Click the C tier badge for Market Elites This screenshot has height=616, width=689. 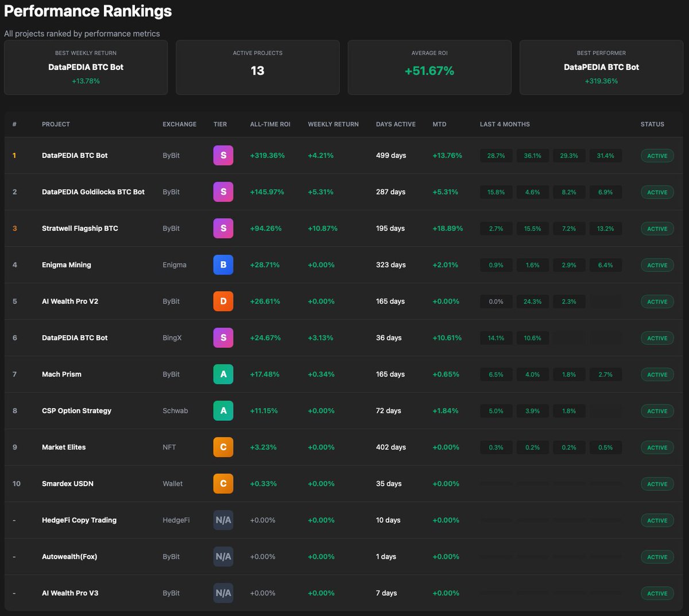[x=223, y=447]
